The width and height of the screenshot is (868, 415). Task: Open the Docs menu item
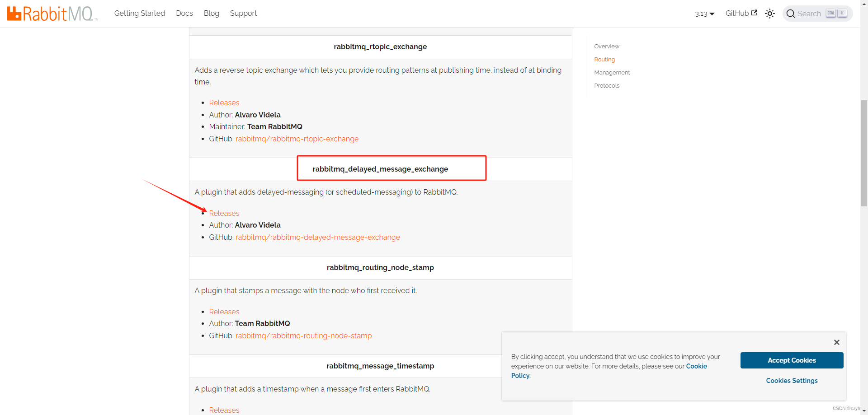[x=184, y=13]
